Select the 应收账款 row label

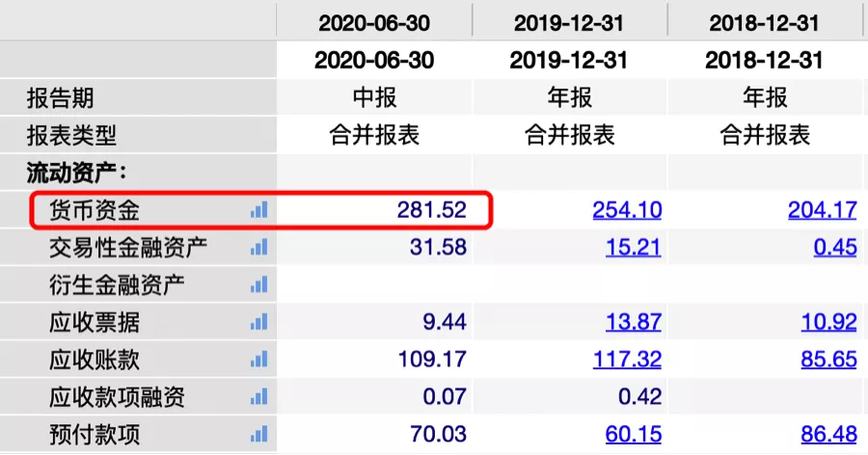click(x=95, y=360)
